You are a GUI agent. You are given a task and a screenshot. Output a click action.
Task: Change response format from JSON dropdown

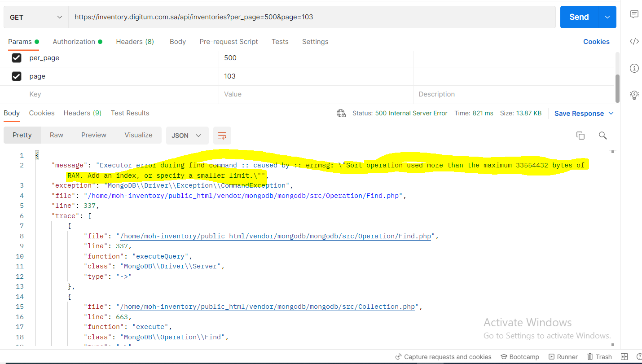pyautogui.click(x=187, y=135)
